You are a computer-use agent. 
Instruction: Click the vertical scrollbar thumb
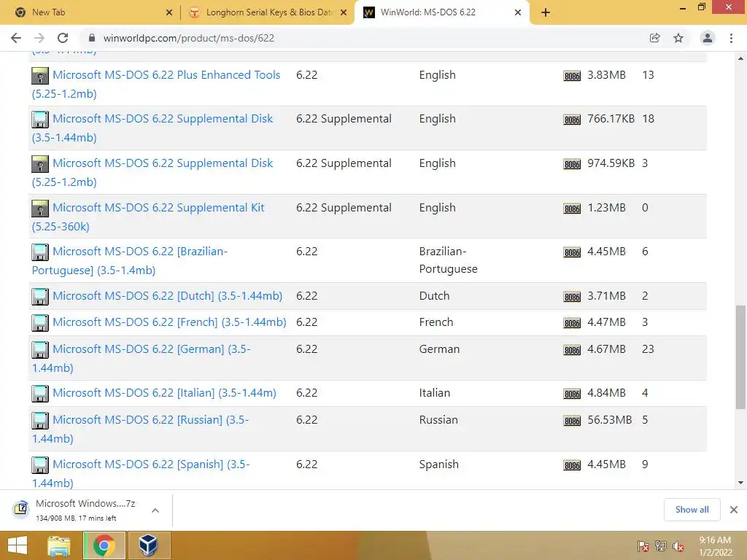point(740,357)
